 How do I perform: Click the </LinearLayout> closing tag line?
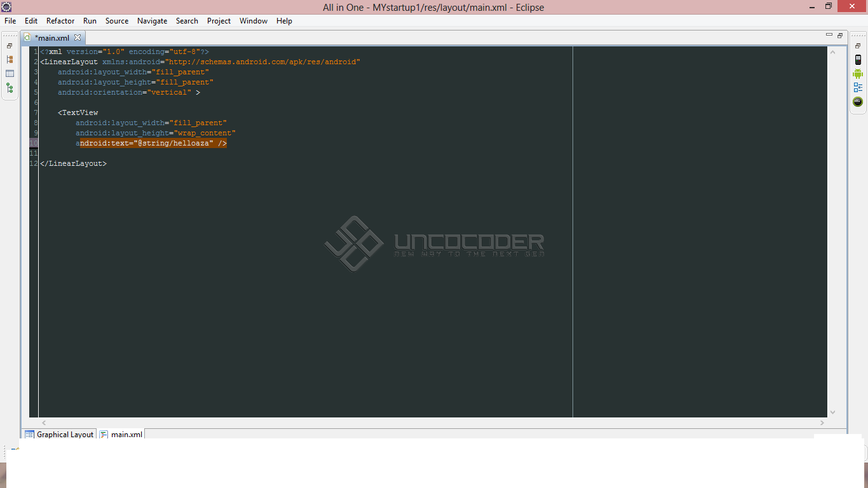(x=73, y=163)
